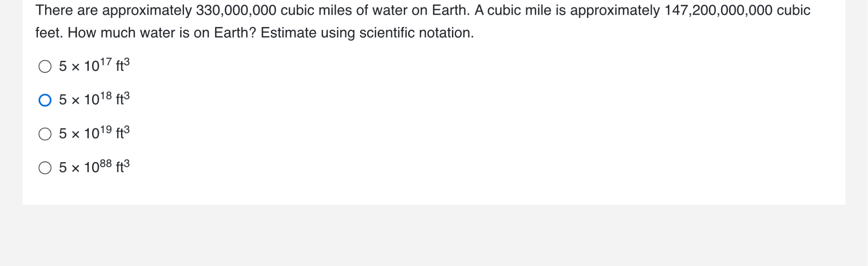Click the ft³ unit of the 10^19 option
868x266 pixels.
coord(123,132)
